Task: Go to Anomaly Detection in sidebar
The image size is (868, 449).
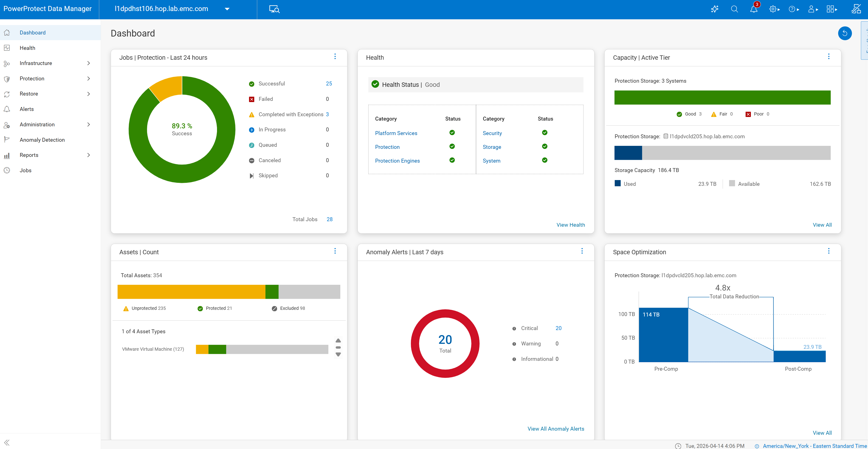Action: (42, 140)
